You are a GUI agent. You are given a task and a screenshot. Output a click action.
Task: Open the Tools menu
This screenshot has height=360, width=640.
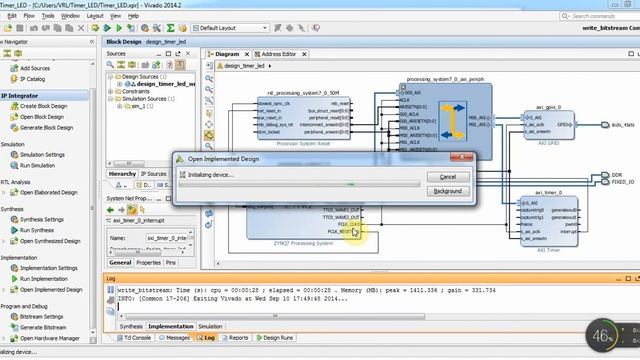point(48,16)
